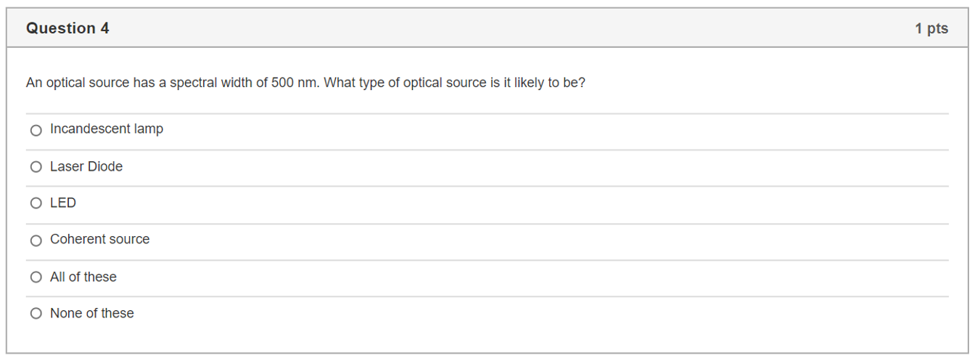The height and width of the screenshot is (361, 980).
Task: Select the All of these radio button
Action: tap(36, 277)
